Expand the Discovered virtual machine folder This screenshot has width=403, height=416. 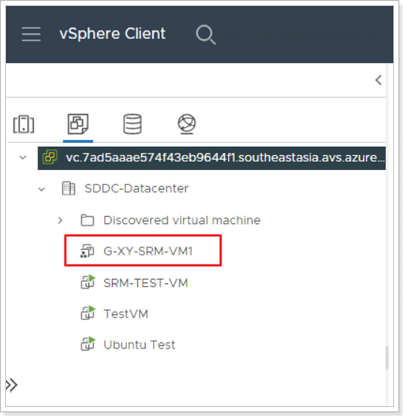(60, 220)
